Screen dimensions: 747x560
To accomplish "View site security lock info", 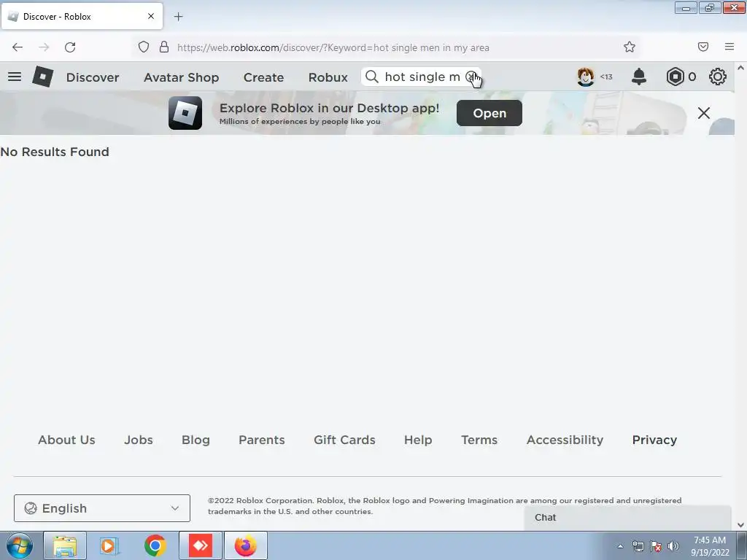I will (164, 47).
